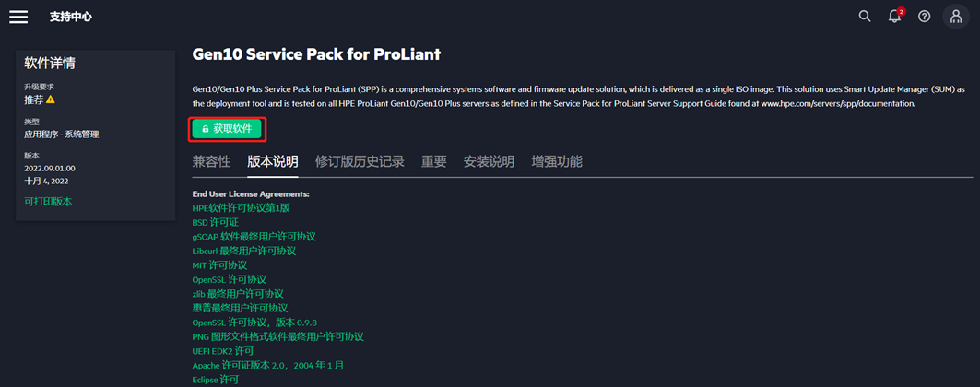
Task: Open the 可打印版本 link
Action: pyautogui.click(x=48, y=202)
